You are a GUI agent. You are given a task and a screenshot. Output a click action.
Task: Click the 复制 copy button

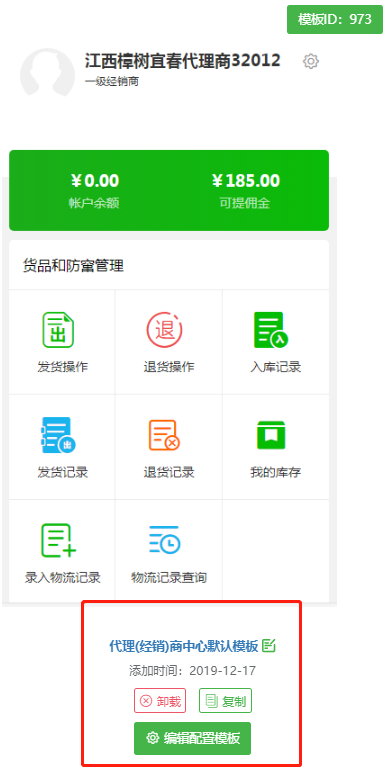225,700
